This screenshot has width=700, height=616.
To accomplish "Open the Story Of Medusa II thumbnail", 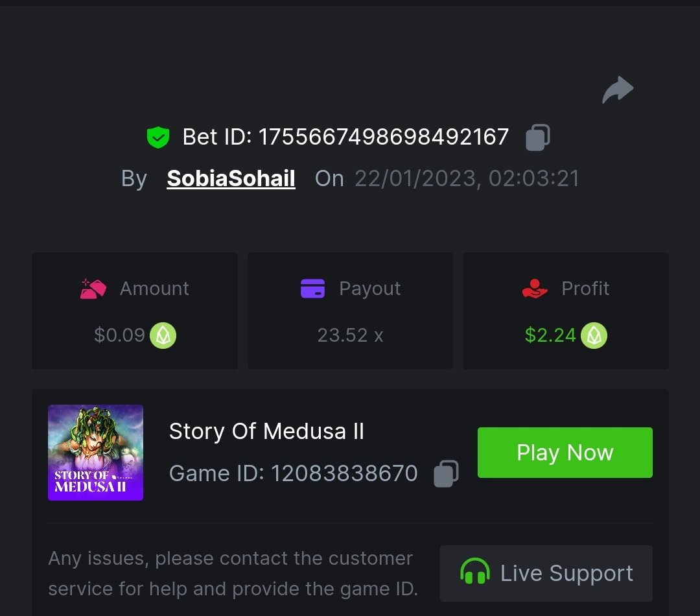I will coord(95,453).
